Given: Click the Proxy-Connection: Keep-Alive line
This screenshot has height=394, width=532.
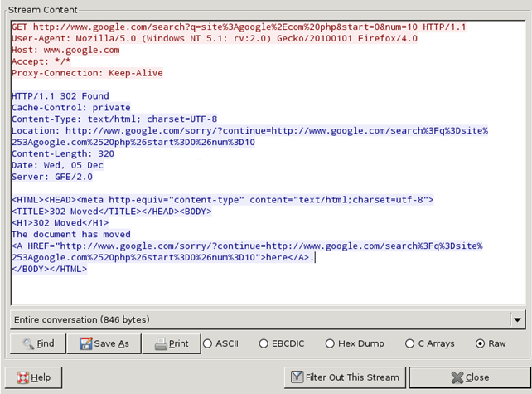Looking at the screenshot, I should [87, 73].
